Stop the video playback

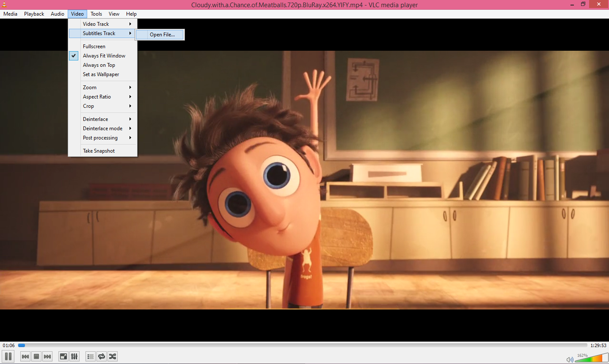36,356
